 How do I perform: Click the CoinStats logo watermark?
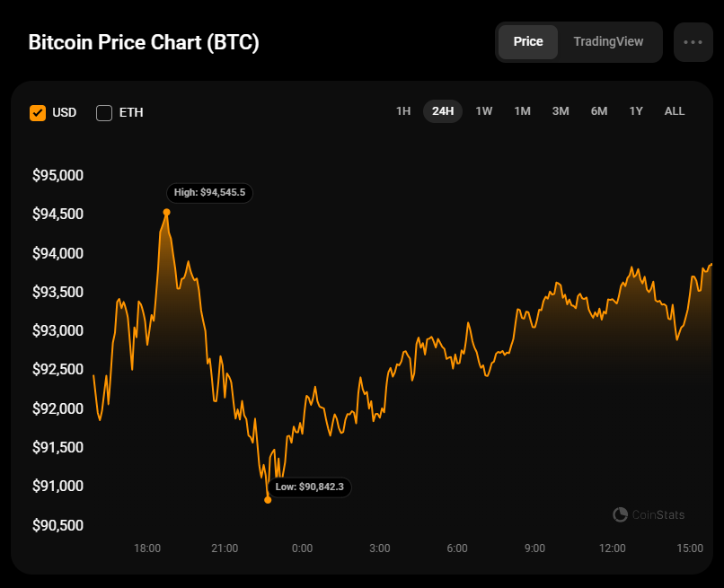click(x=649, y=514)
